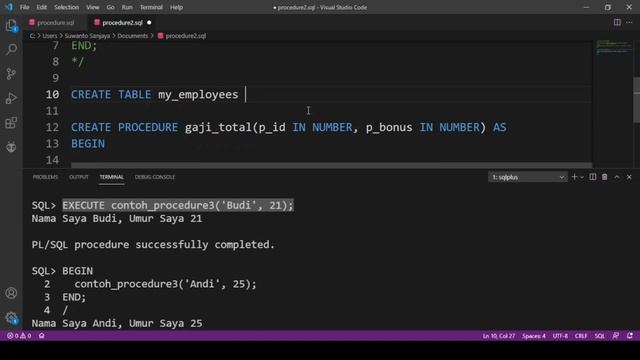Viewport: 640px width, 360px height.
Task: Click the code minimap preview
Action: pos(613,47)
